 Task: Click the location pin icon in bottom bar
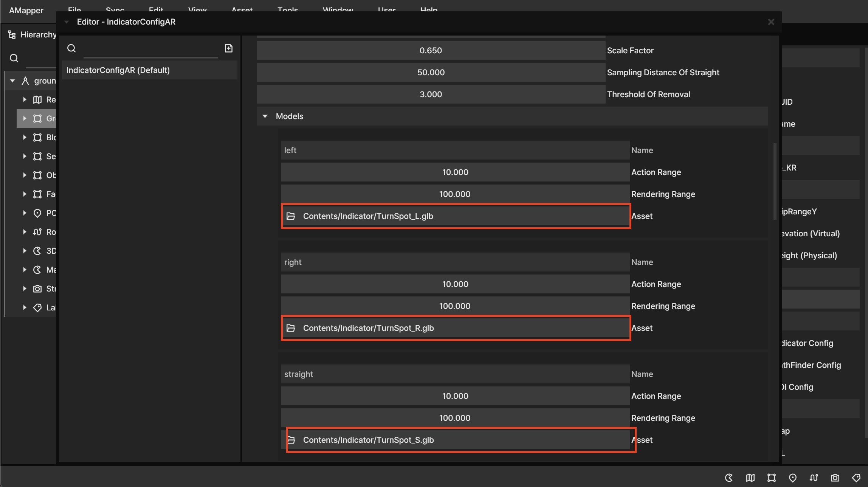click(x=793, y=478)
